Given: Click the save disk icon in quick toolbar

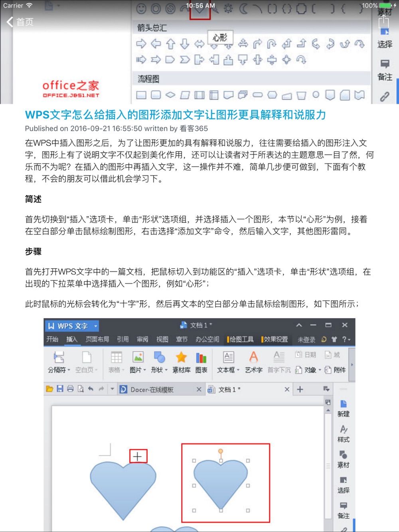Looking at the screenshot, I should [x=60, y=389].
